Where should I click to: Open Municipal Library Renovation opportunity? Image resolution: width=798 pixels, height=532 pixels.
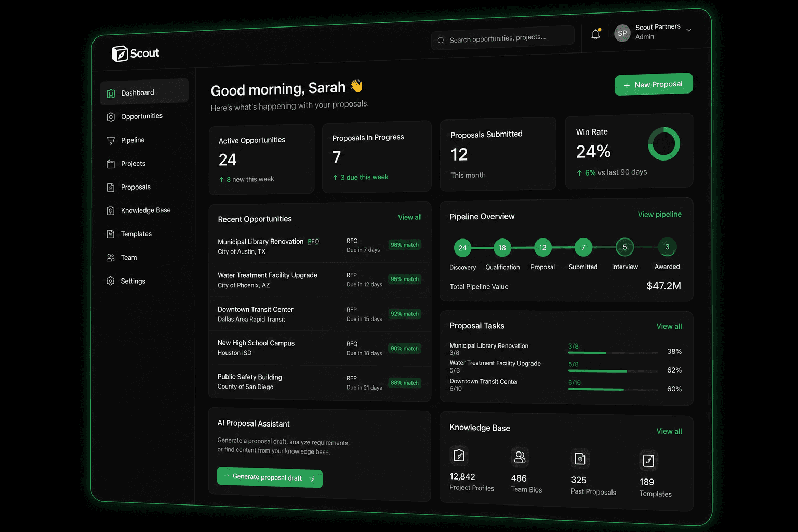[320, 246]
